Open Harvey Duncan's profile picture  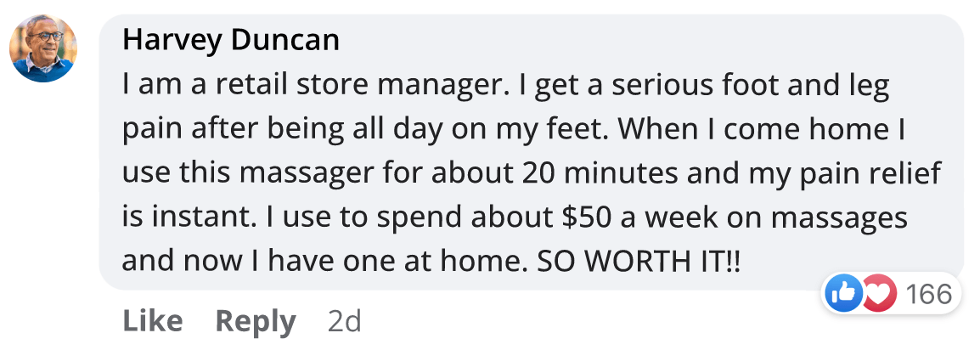[x=43, y=48]
